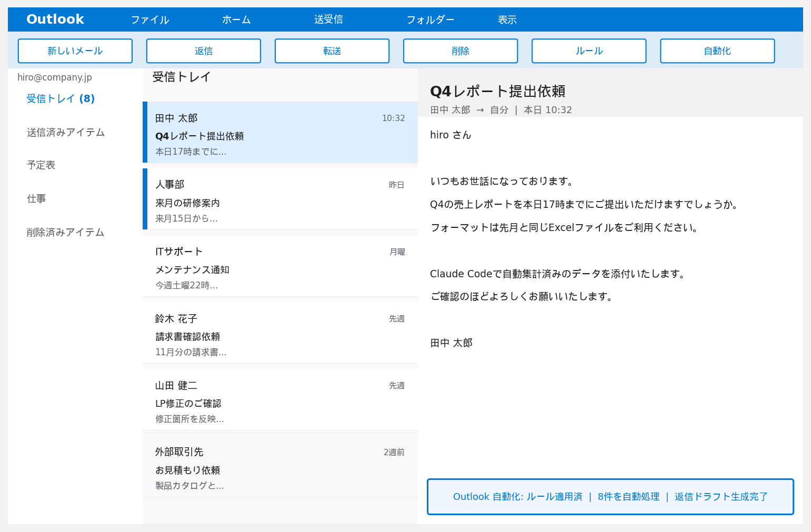811x532 pixels.
Task: Open the 送受信 menu
Action: (x=328, y=19)
